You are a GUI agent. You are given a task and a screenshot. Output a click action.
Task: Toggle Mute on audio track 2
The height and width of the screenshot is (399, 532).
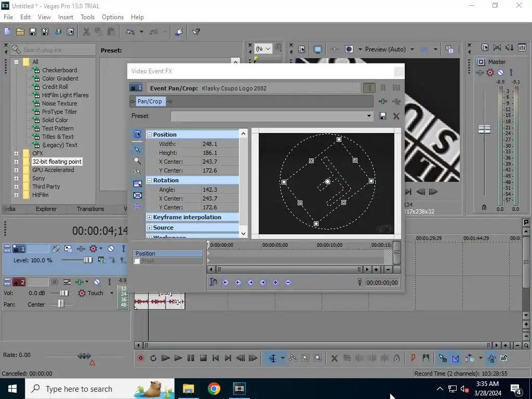[97, 282]
